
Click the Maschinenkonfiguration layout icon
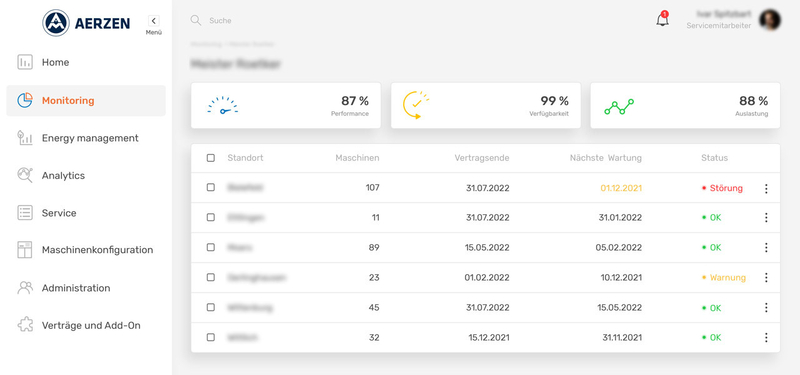[x=24, y=250]
